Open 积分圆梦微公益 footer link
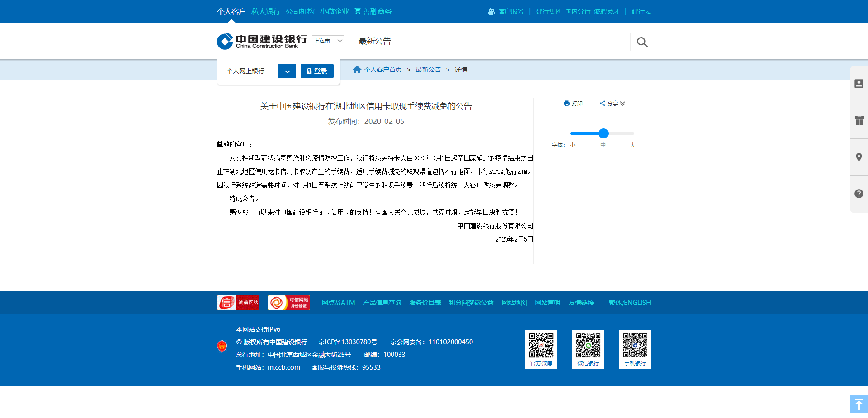868x418 pixels. click(x=471, y=303)
